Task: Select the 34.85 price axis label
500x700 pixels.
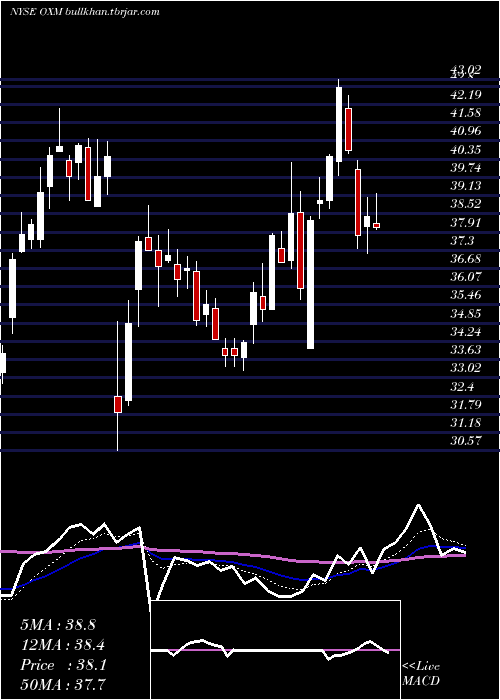Action: point(465,313)
